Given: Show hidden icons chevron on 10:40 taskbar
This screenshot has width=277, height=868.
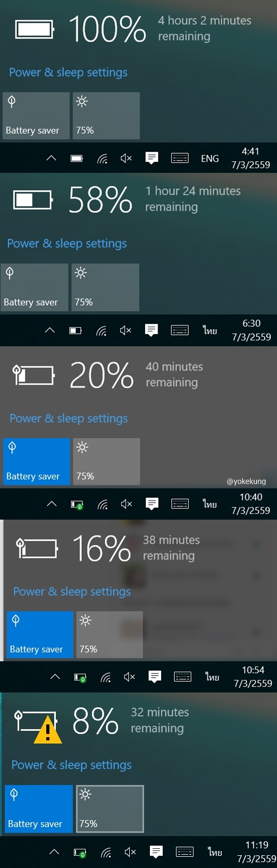Looking at the screenshot, I should click(52, 504).
